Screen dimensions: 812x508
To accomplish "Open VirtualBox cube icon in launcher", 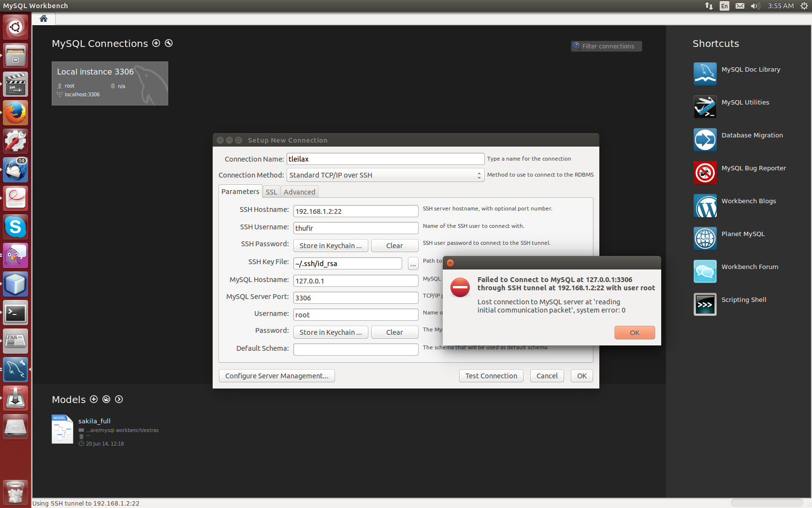I will [15, 284].
